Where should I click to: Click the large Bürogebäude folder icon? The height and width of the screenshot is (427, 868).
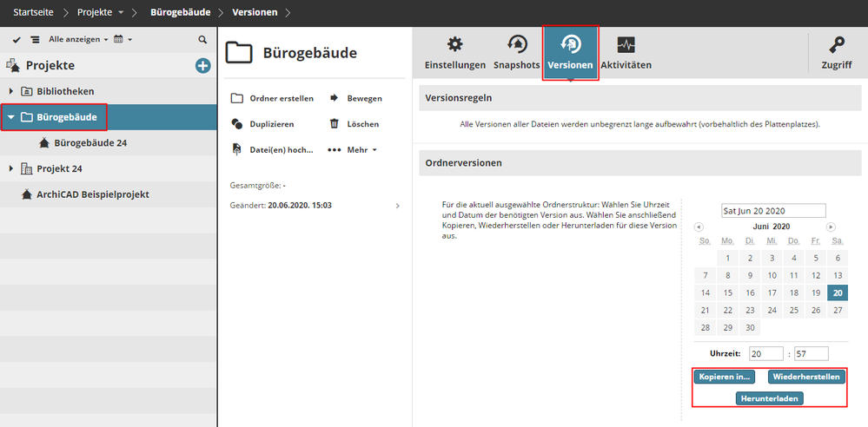click(x=239, y=53)
